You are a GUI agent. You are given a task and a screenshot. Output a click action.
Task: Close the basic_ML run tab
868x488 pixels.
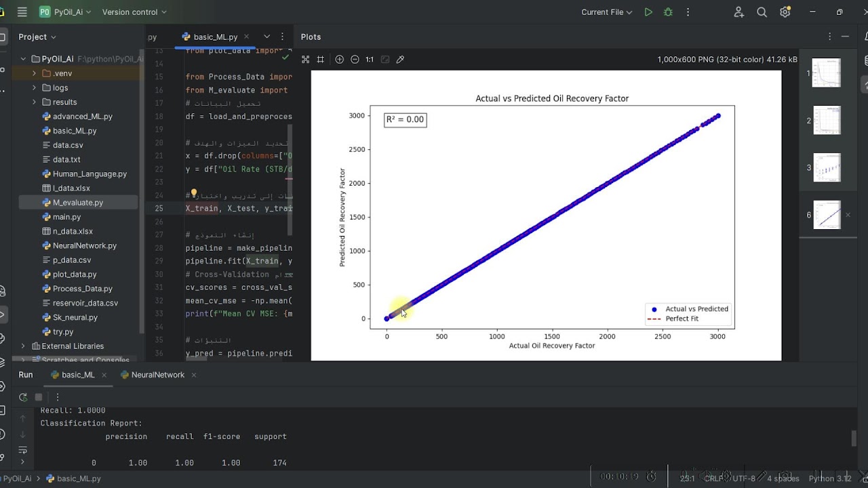pyautogui.click(x=105, y=375)
